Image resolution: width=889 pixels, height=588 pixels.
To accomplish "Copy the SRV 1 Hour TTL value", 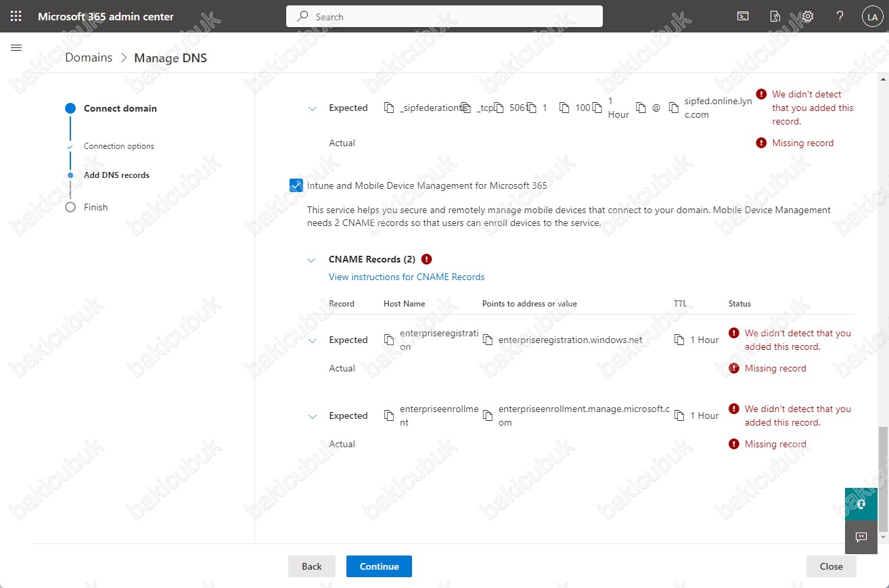I will coord(597,108).
